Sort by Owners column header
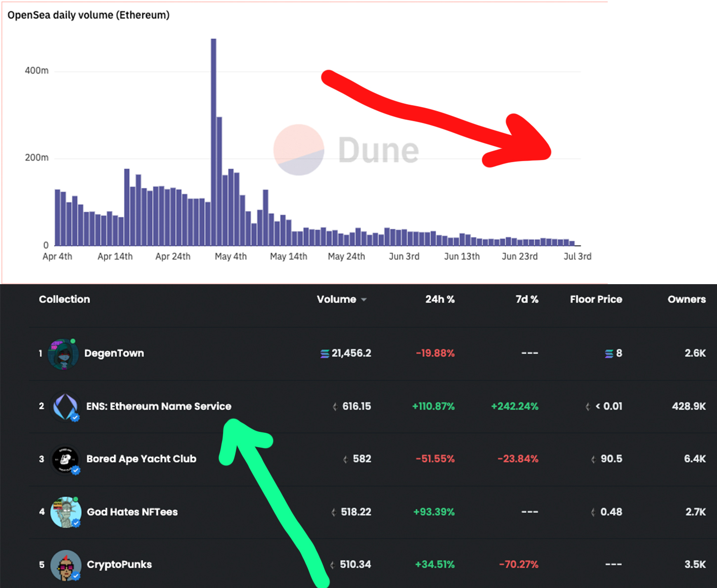Screen dimensions: 717x588 [686, 299]
